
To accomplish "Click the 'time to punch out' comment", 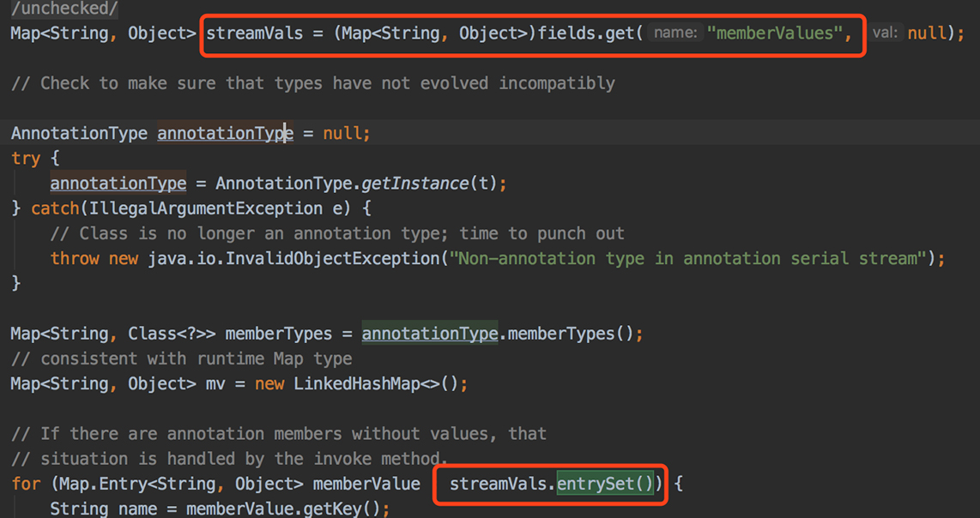I will pos(541,233).
